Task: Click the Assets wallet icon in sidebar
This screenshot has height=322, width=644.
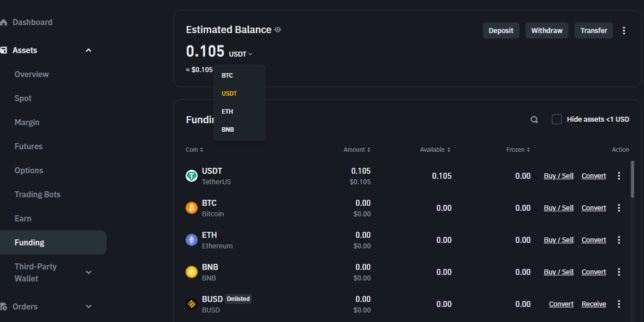Action: point(4,51)
